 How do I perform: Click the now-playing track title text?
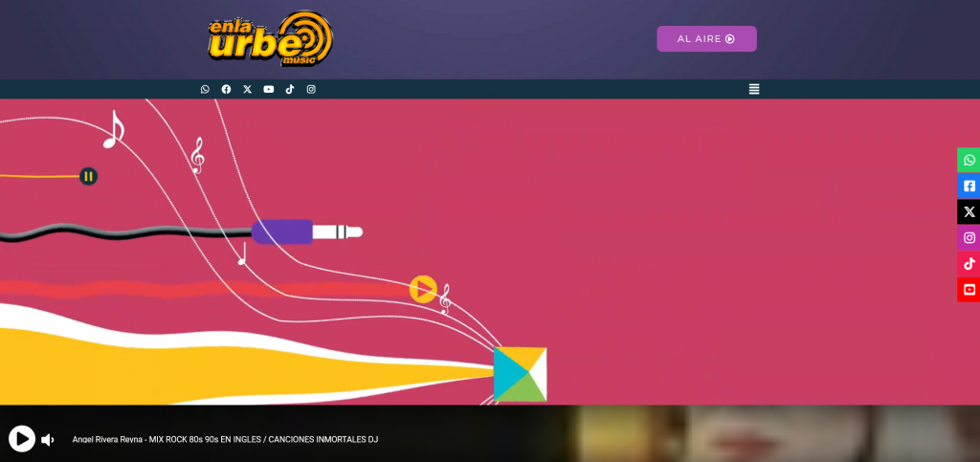pos(225,440)
